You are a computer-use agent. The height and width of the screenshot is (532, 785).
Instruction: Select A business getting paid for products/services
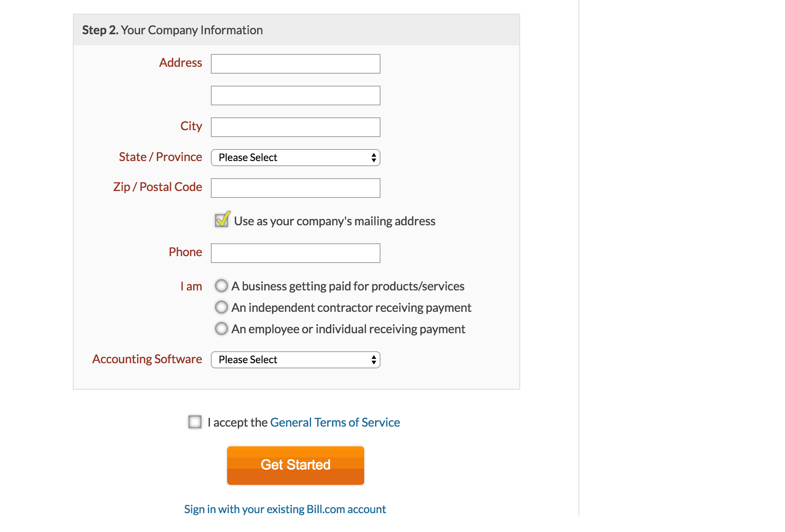(x=221, y=286)
